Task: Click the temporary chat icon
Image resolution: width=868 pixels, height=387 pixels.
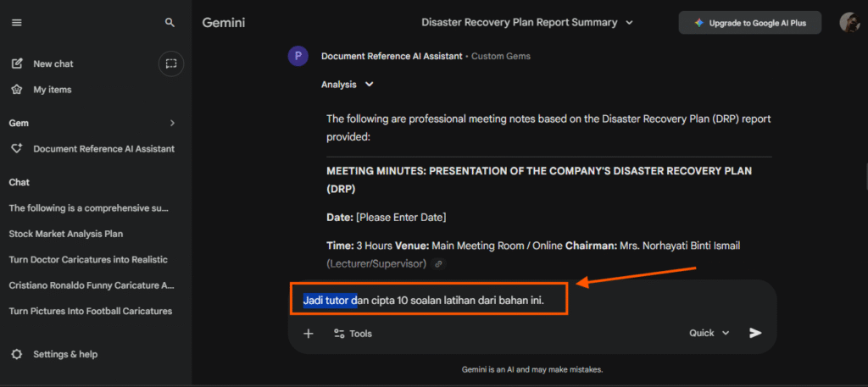Action: pyautogui.click(x=171, y=64)
